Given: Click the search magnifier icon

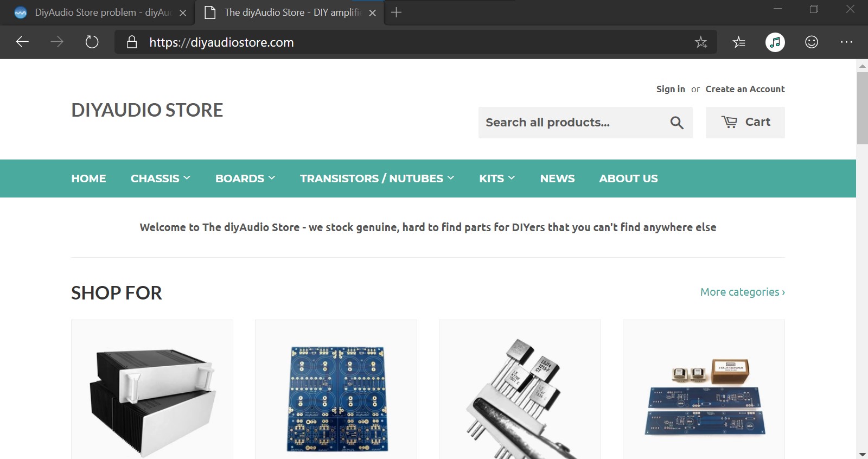Looking at the screenshot, I should pyautogui.click(x=676, y=123).
